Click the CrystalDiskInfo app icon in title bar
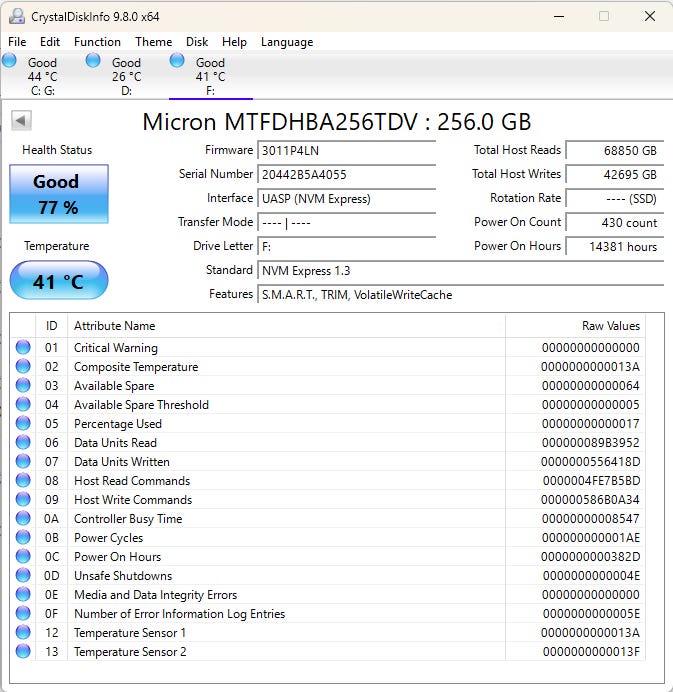 [x=17, y=16]
